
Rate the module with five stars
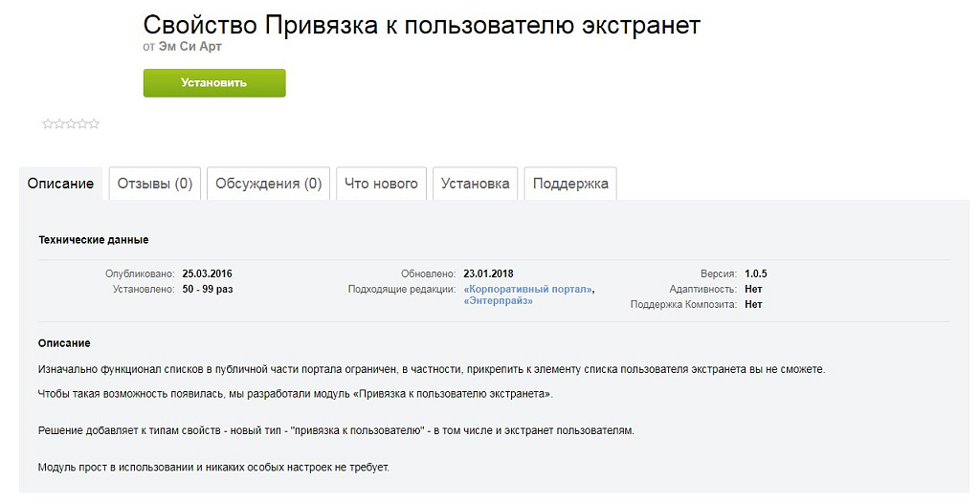tap(94, 123)
